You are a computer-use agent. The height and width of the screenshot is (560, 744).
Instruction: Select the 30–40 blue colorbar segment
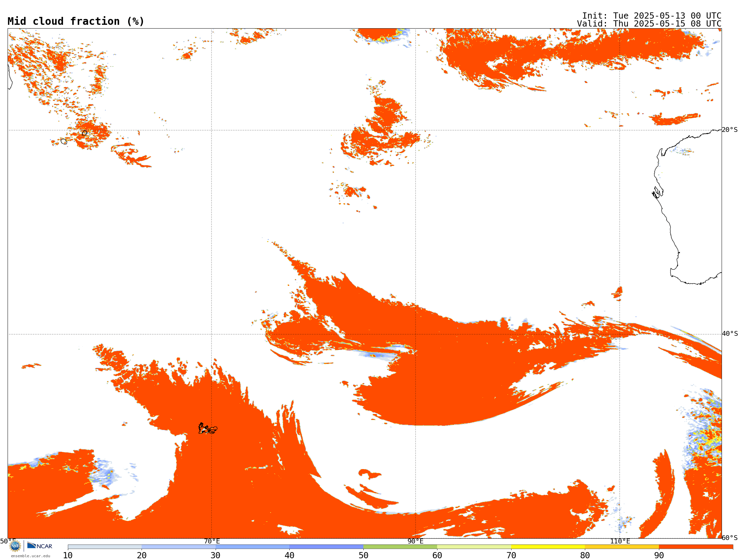(x=252, y=547)
